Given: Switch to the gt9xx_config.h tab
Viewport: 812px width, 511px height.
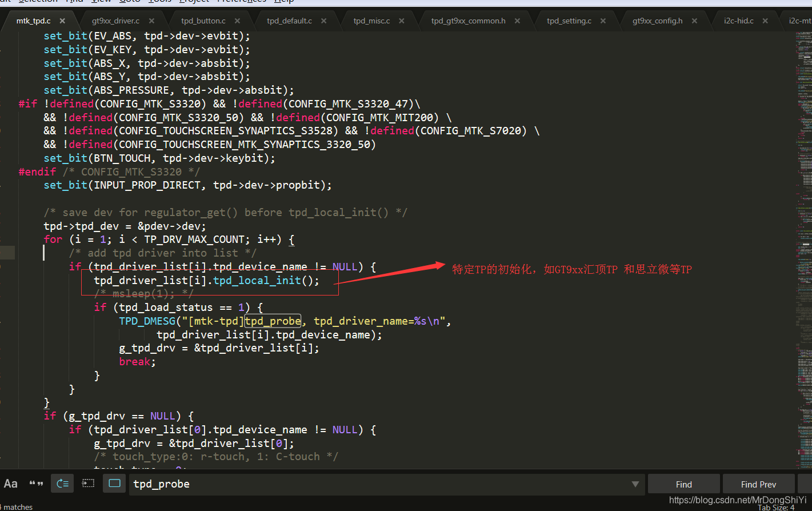Looking at the screenshot, I should coord(657,21).
